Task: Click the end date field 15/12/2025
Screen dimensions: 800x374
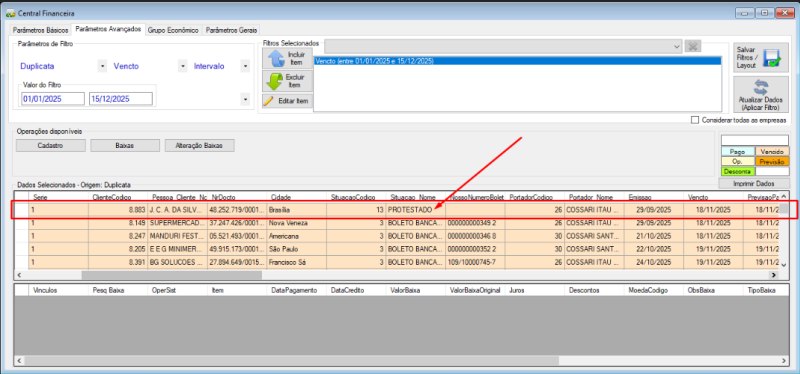Action: pos(121,99)
